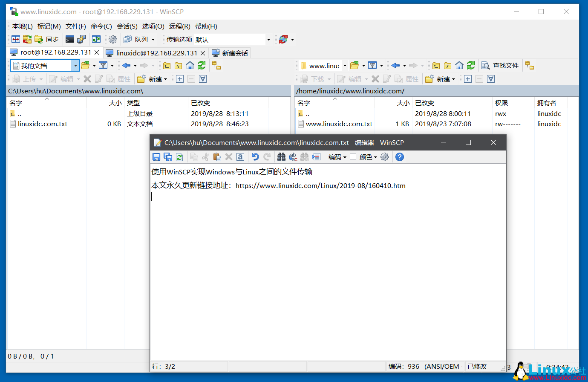Click the blue Help question-mark icon in the editor
588x382 pixels.
click(x=400, y=157)
